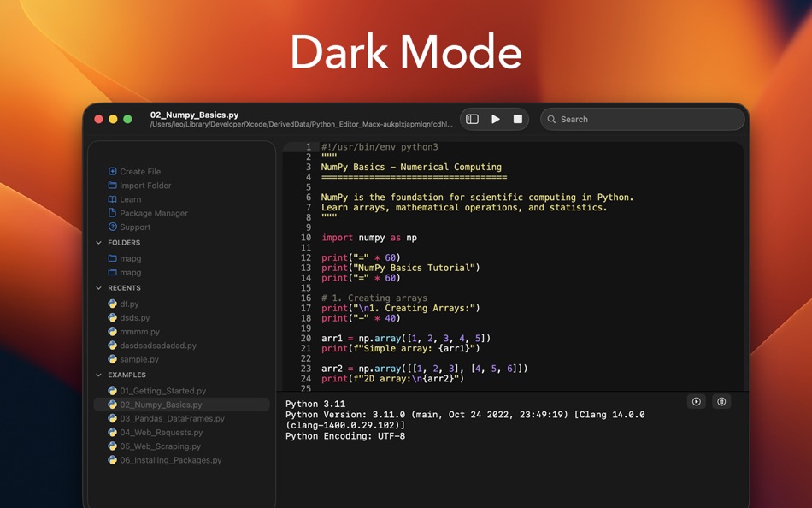The image size is (812, 508).
Task: Click the Support question mark icon
Action: click(x=113, y=227)
